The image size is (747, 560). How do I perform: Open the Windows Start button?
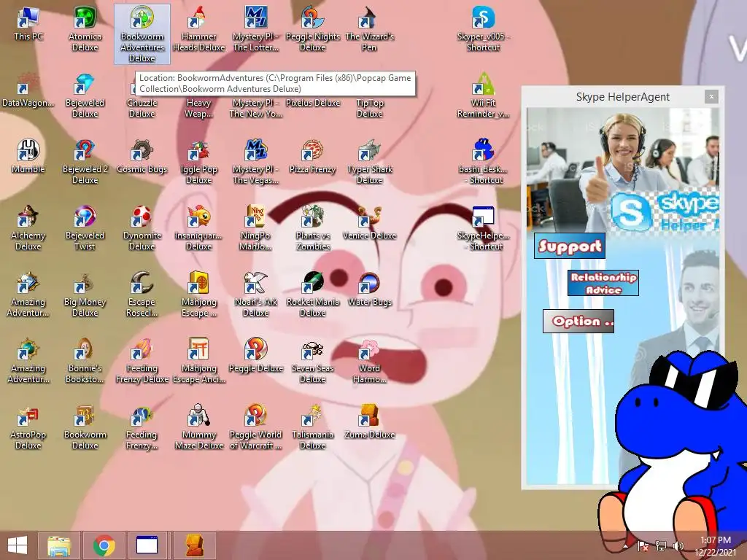(18, 545)
